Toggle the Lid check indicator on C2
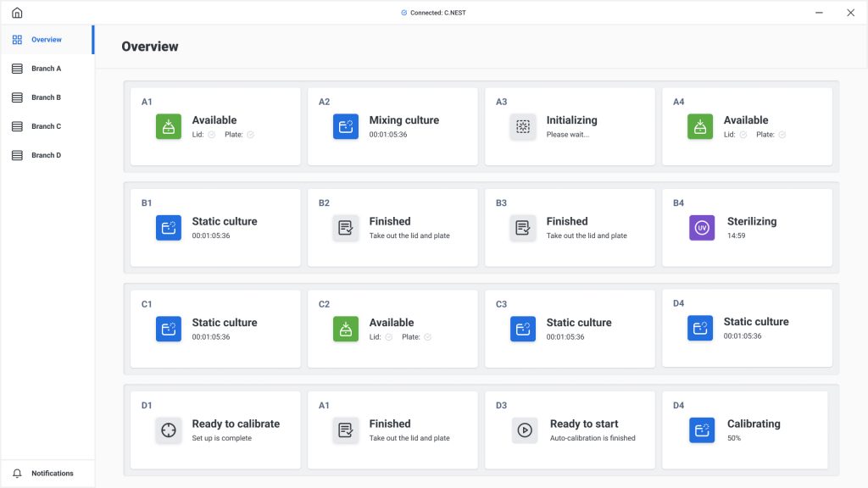This screenshot has height=488, width=868. [388, 337]
